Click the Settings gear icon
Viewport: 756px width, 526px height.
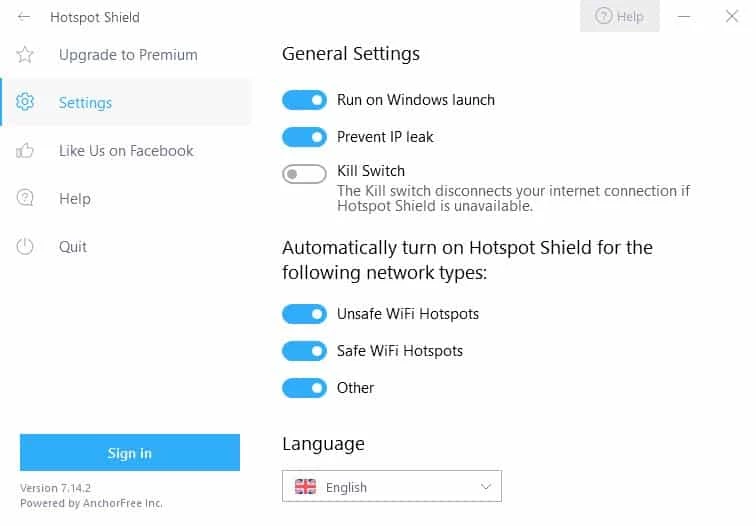pos(25,103)
